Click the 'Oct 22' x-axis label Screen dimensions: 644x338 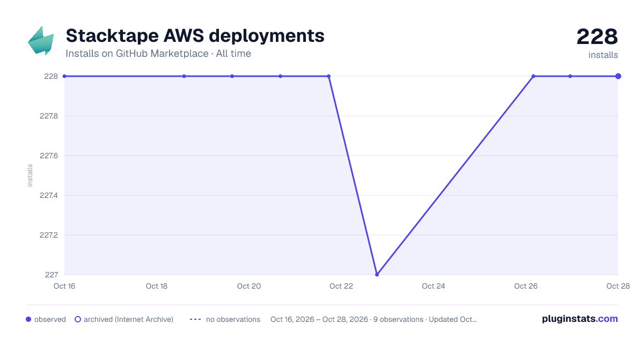tap(341, 286)
